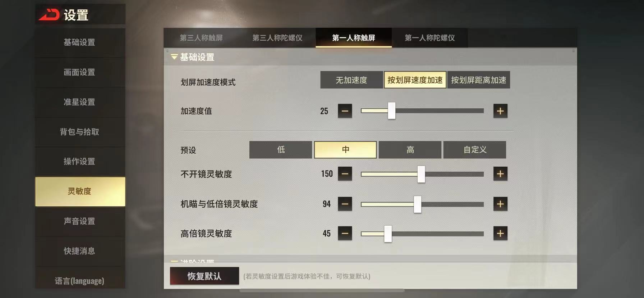Switch to the 第三人称触屏 tab

[x=201, y=38]
